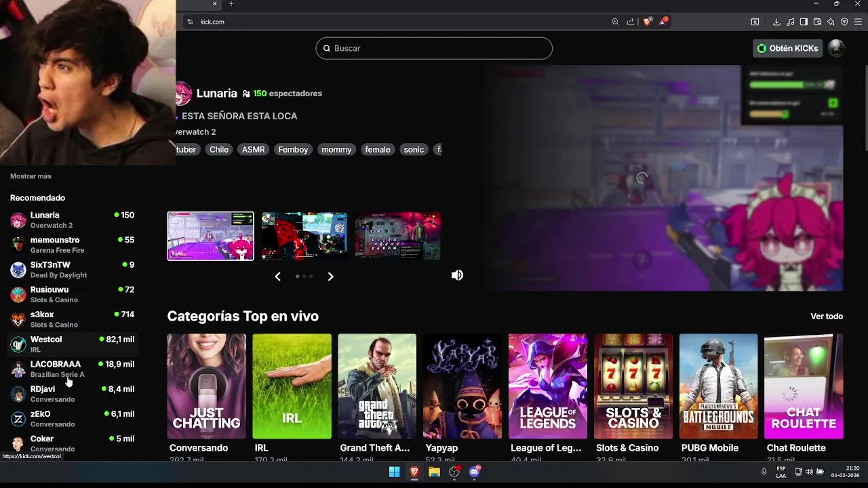
Task: Click the ASMR tag
Action: coord(254,150)
